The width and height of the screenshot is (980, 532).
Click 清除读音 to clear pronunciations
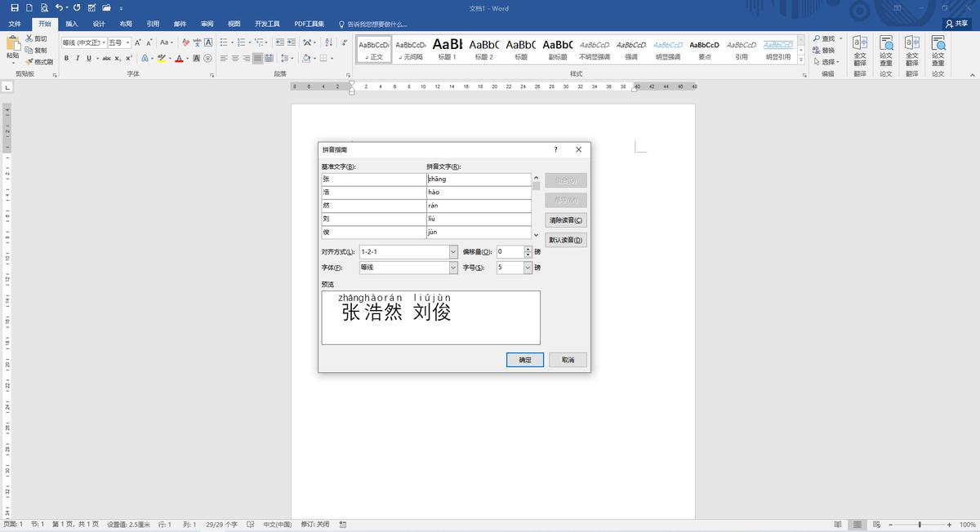tap(566, 219)
